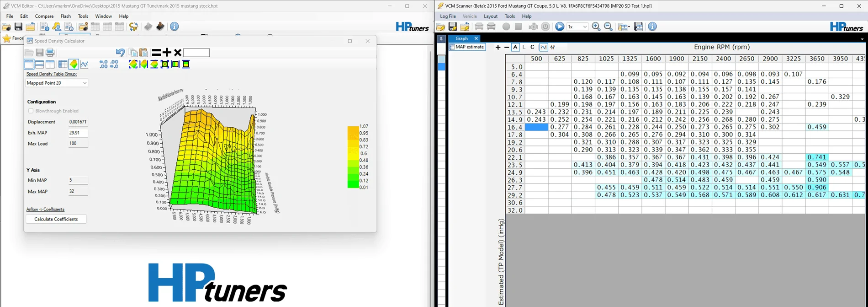Toggle the 3D surface view button
Image resolution: width=868 pixels, height=307 pixels.
[x=74, y=64]
